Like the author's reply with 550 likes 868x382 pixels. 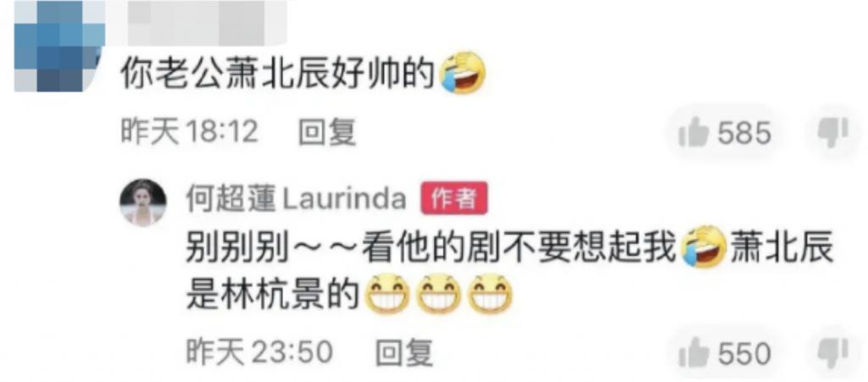point(693,352)
